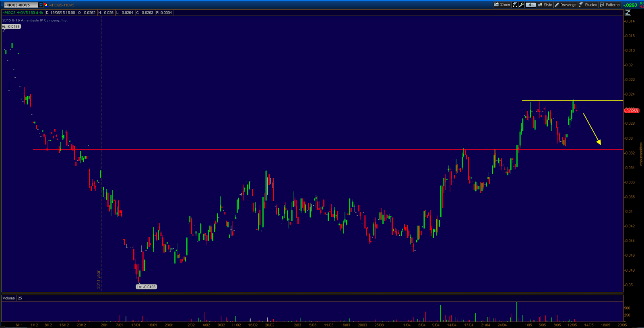This screenshot has height=328, width=644.
Task: Open the Share menu
Action: click(502, 5)
